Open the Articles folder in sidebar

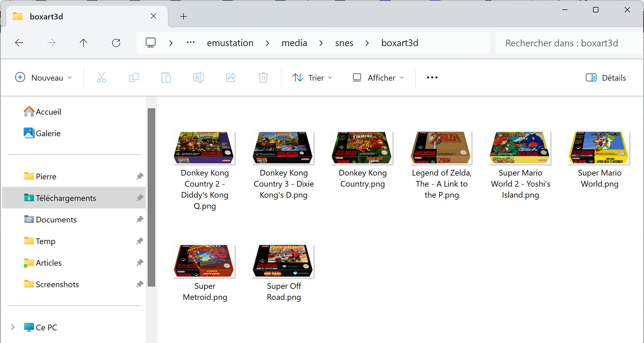43,263
